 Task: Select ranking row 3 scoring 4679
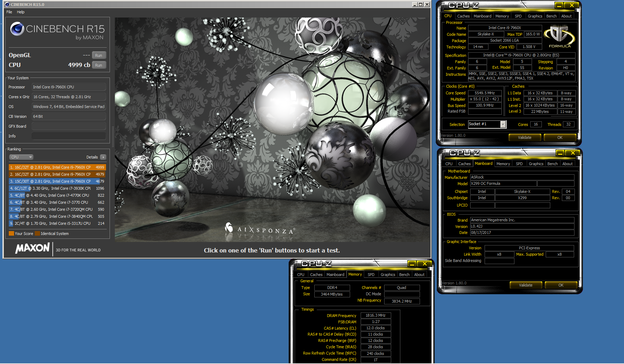click(x=57, y=181)
